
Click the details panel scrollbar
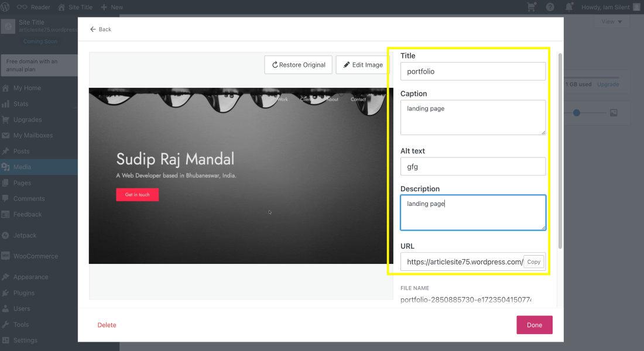tap(560, 151)
